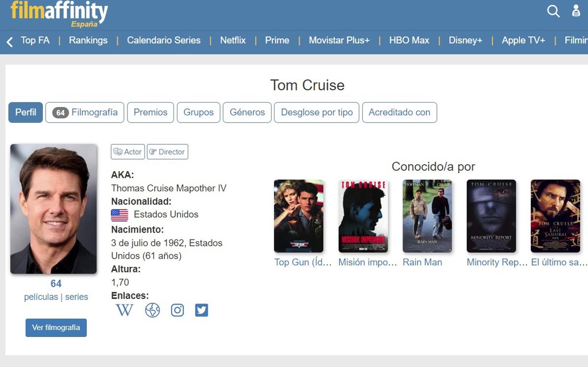Open the Wikipedia link icon

click(x=124, y=310)
